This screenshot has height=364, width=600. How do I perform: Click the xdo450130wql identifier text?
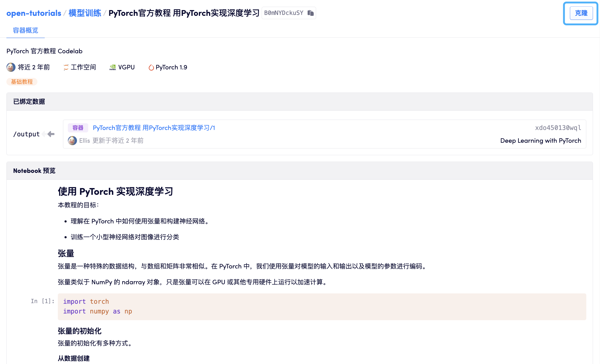coord(558,128)
